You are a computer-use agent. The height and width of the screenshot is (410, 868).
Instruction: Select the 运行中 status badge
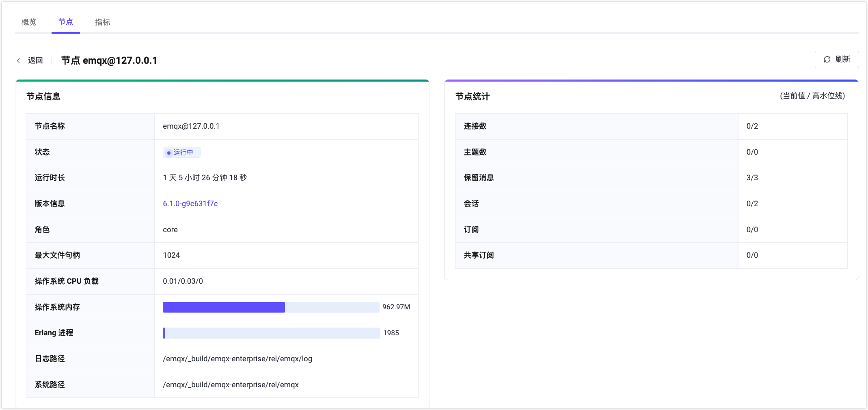(x=181, y=152)
